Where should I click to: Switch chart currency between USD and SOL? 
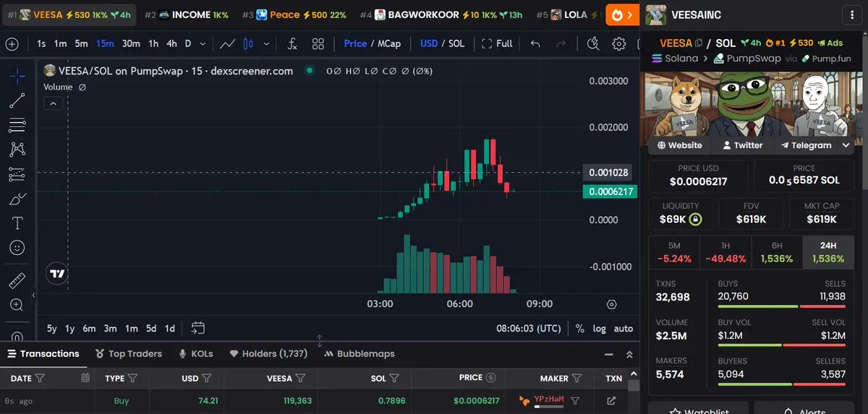click(x=442, y=43)
